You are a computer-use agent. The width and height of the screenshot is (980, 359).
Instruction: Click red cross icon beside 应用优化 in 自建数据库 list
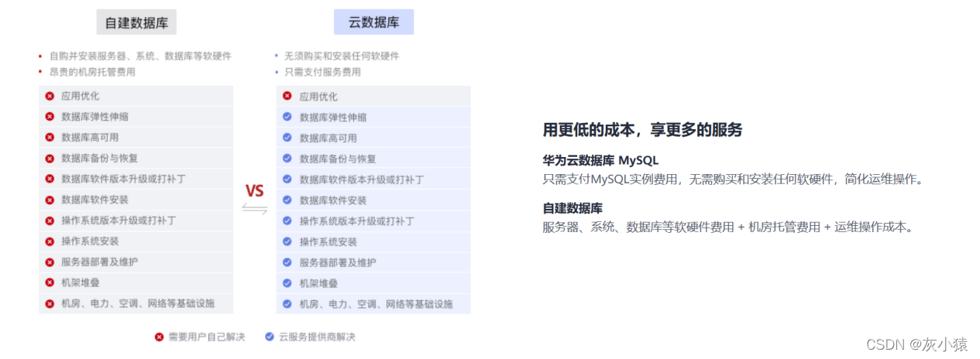[x=50, y=96]
